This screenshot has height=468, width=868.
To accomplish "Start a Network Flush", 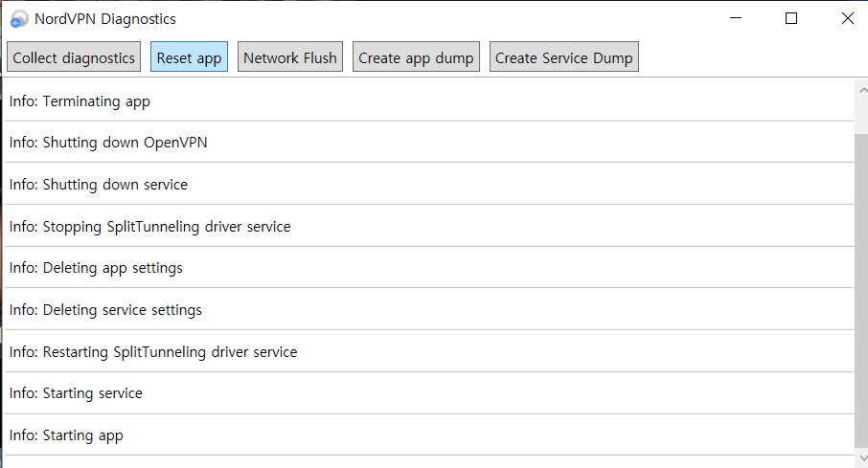I will click(290, 57).
